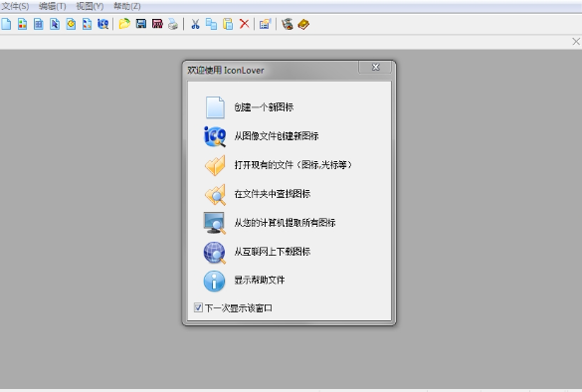Choose 从您的计算机提取所有图标 option
Image resolution: width=582 pixels, height=392 pixels.
pyautogui.click(x=286, y=223)
